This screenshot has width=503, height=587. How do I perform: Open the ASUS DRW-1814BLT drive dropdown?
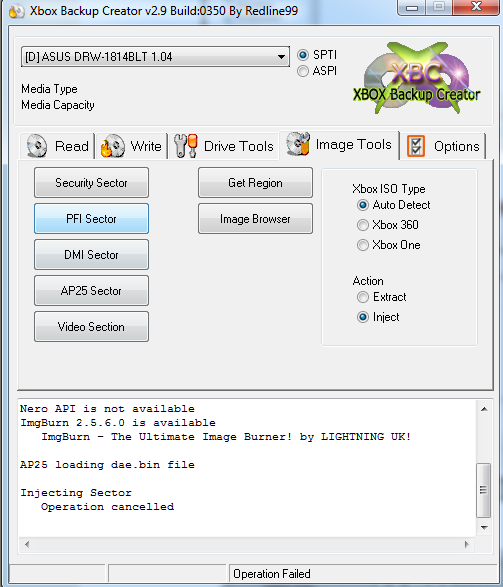tap(155, 57)
